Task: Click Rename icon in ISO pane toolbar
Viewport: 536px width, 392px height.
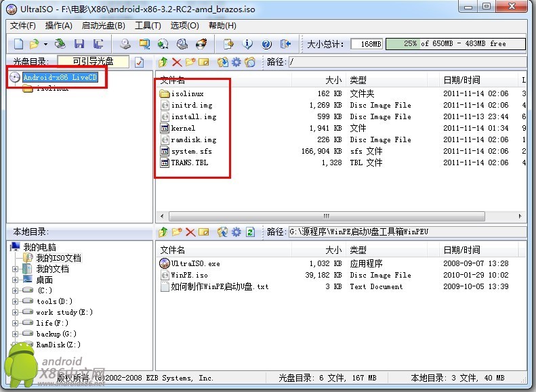Action: (204, 62)
